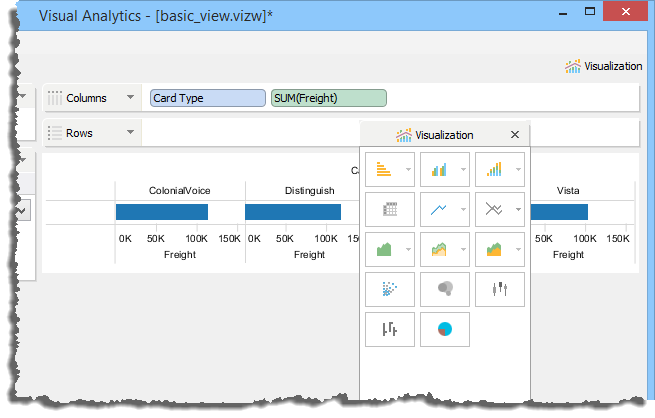Choose the vertical column chart icon

439,170
